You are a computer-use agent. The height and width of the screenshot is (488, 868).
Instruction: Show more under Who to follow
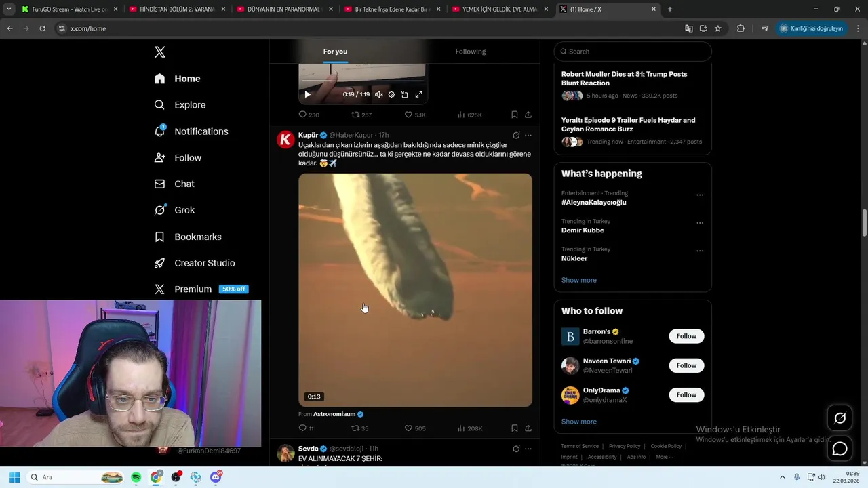[578, 422]
